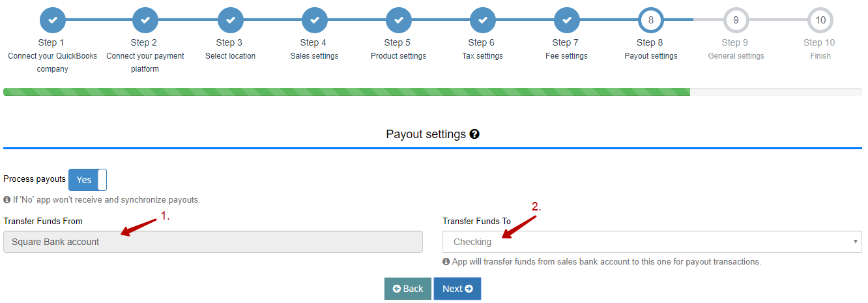Click the Step 1 checkmark circle
Screen dimensions: 868x303
point(53,20)
